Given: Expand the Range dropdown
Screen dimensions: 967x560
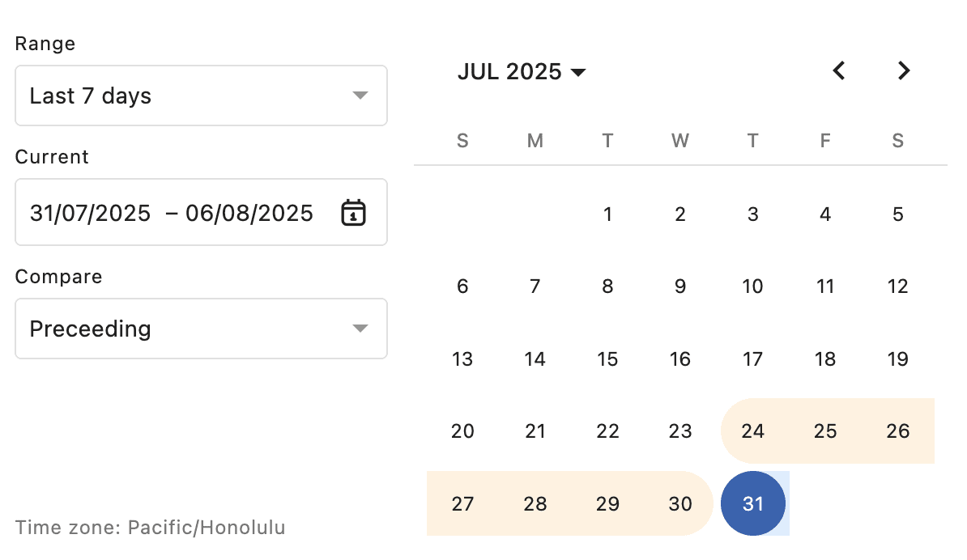Looking at the screenshot, I should [201, 96].
